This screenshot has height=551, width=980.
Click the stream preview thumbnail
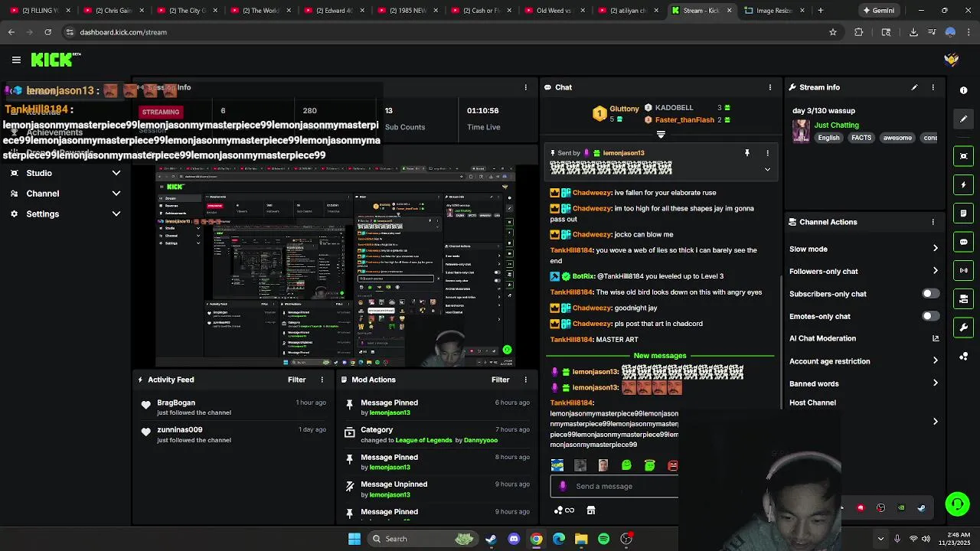click(x=335, y=266)
